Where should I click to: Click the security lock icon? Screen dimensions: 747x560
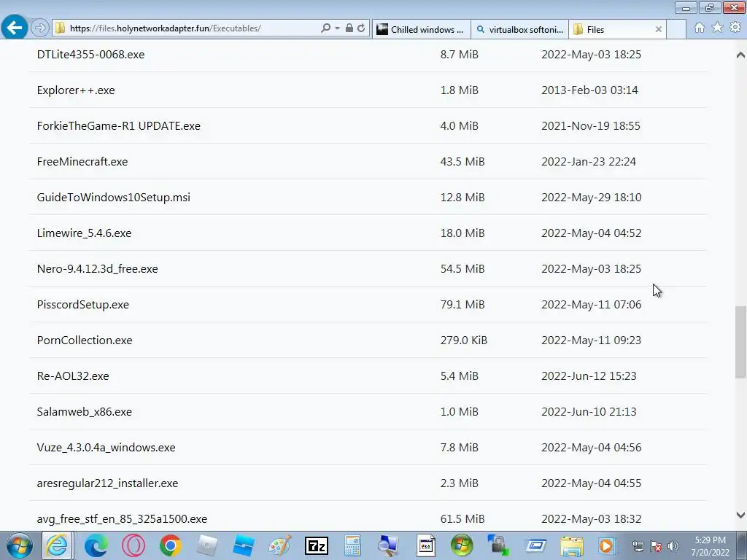click(x=349, y=28)
